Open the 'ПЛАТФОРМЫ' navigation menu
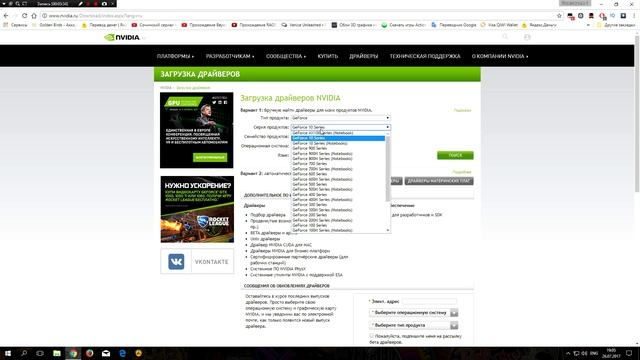This screenshot has height=360, width=640. click(176, 56)
